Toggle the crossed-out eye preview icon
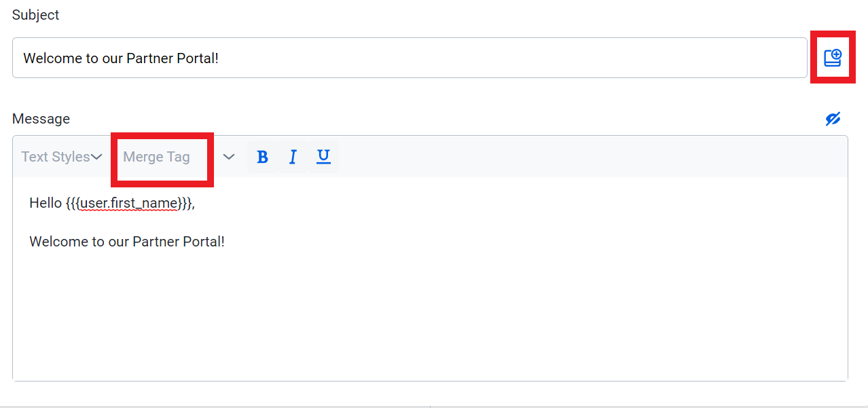The height and width of the screenshot is (408, 868). (x=833, y=119)
